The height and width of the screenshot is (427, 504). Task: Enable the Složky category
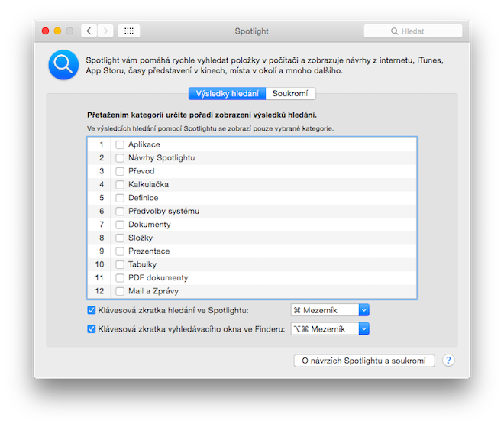120,238
